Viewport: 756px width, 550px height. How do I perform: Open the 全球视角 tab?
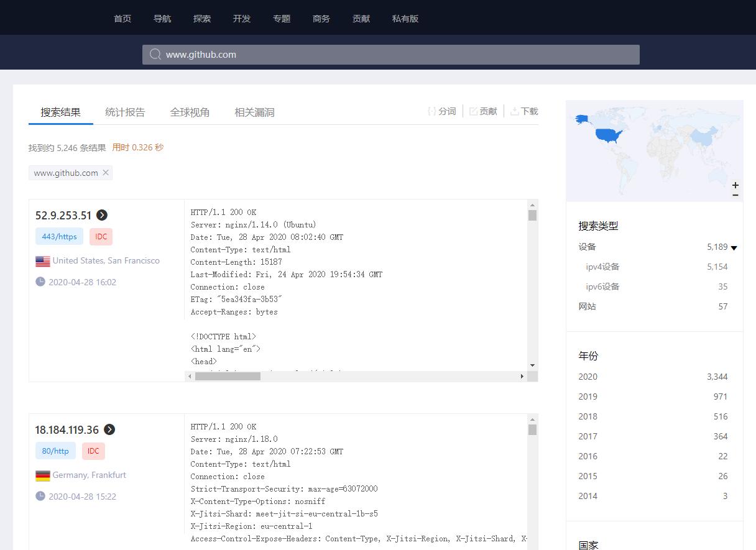190,112
